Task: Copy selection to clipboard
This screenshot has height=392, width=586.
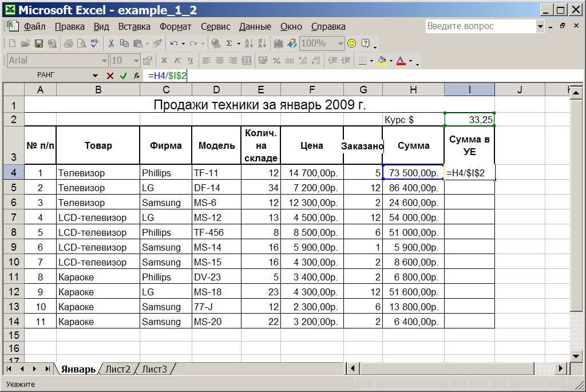Action: click(x=124, y=43)
